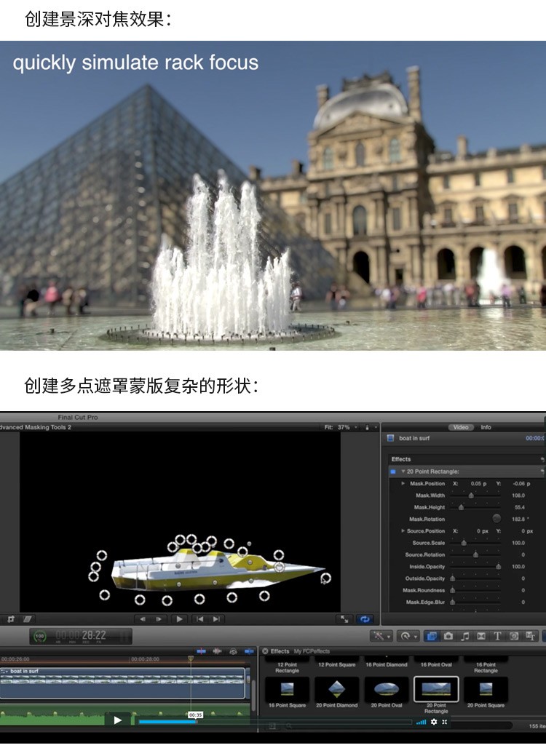The image size is (546, 756).
Task: Switch to the Info inspector tab
Action: pyautogui.click(x=486, y=427)
